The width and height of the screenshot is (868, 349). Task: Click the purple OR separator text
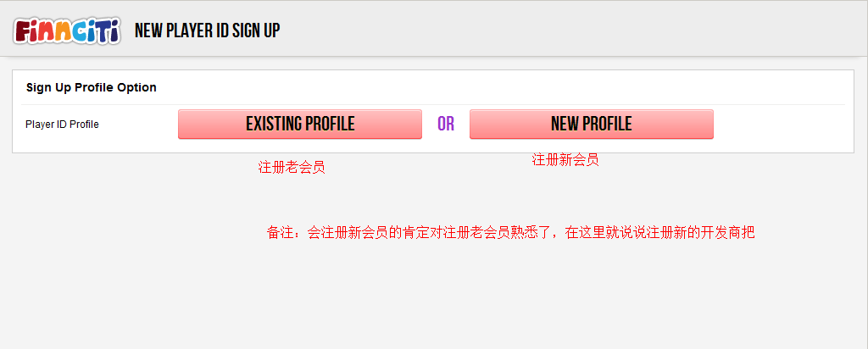pyautogui.click(x=446, y=124)
